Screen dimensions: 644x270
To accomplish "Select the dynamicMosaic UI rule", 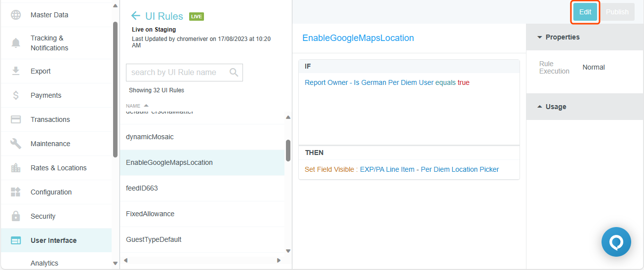I will pyautogui.click(x=150, y=137).
